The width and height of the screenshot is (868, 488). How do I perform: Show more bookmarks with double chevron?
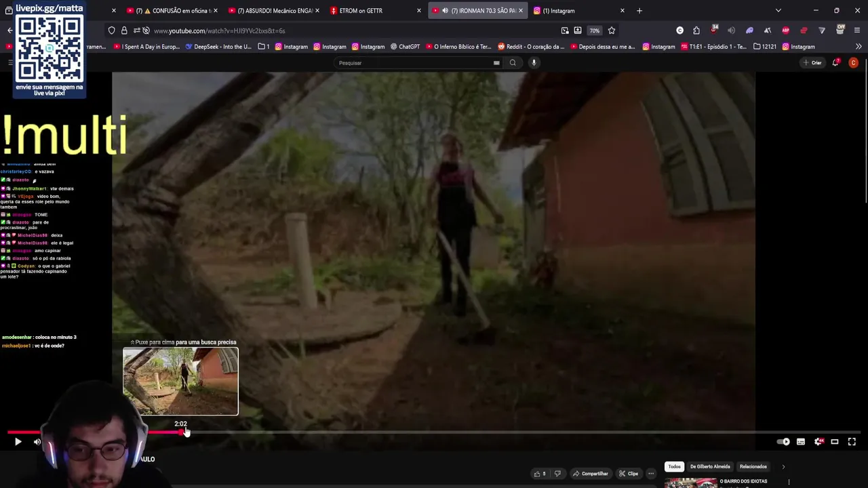[859, 47]
